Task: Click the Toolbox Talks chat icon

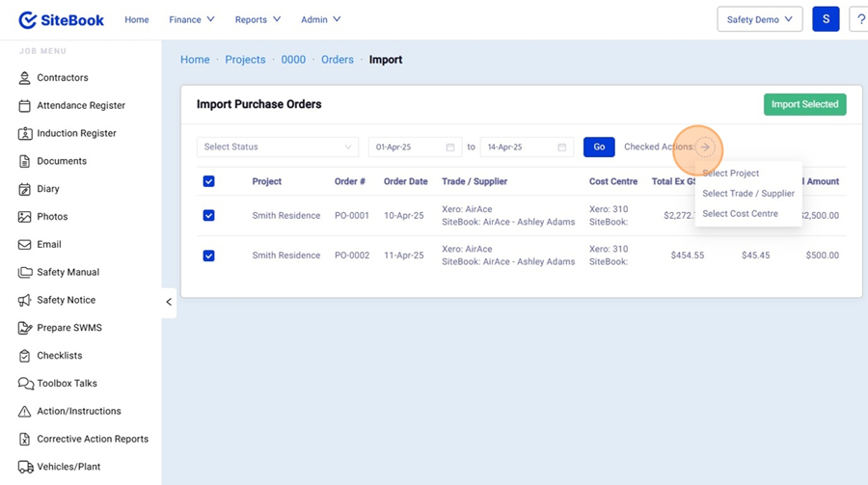Action: (x=25, y=384)
